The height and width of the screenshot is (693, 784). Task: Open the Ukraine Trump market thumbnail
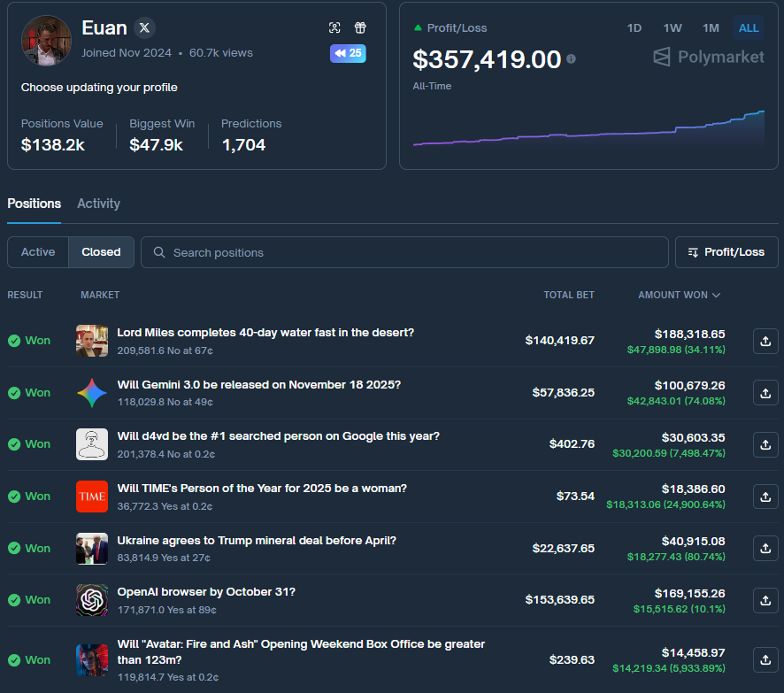[x=92, y=548]
